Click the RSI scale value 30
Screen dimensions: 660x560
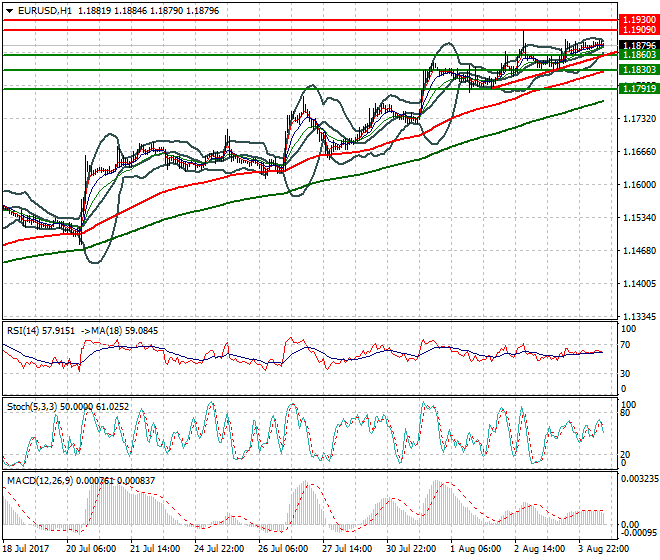[x=625, y=374]
